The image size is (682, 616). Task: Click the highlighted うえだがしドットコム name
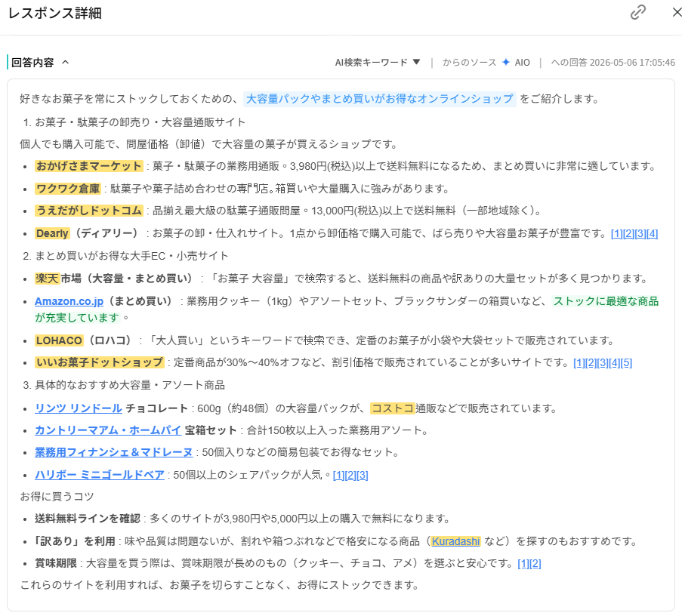point(89,211)
